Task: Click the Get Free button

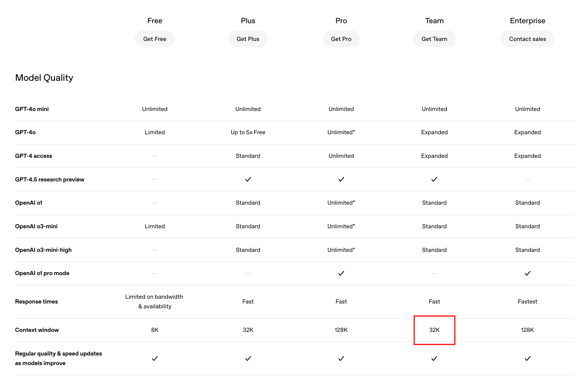Action: [x=155, y=39]
